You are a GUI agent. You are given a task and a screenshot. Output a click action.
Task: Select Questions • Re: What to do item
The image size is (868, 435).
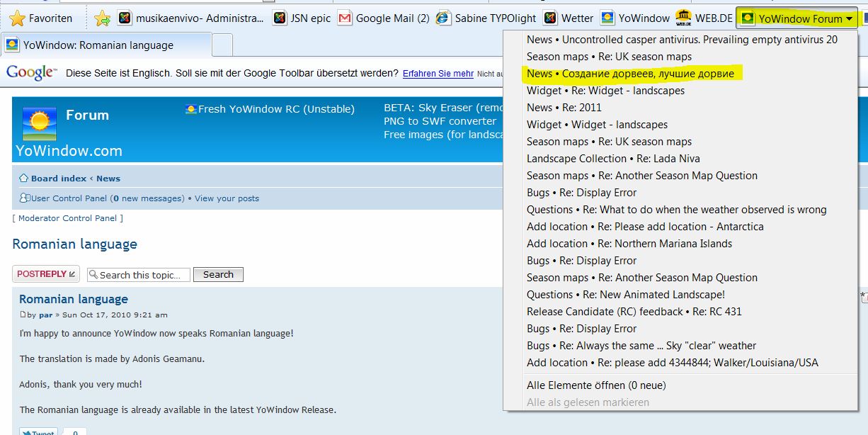[x=676, y=210]
